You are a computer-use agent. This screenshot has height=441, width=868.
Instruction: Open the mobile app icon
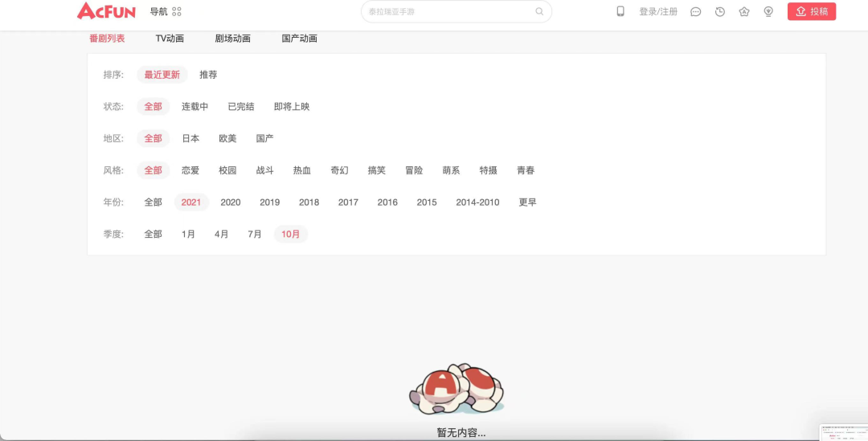(620, 11)
